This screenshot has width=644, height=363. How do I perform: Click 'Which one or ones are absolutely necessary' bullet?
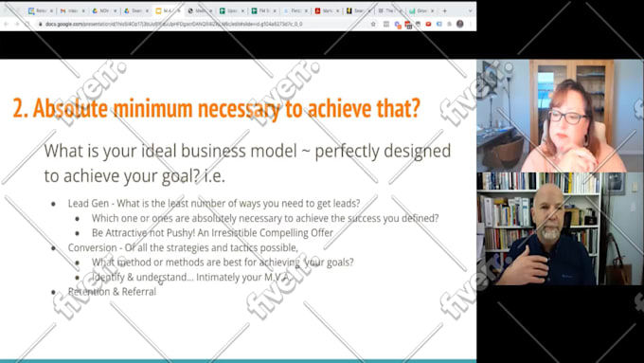coord(265,218)
